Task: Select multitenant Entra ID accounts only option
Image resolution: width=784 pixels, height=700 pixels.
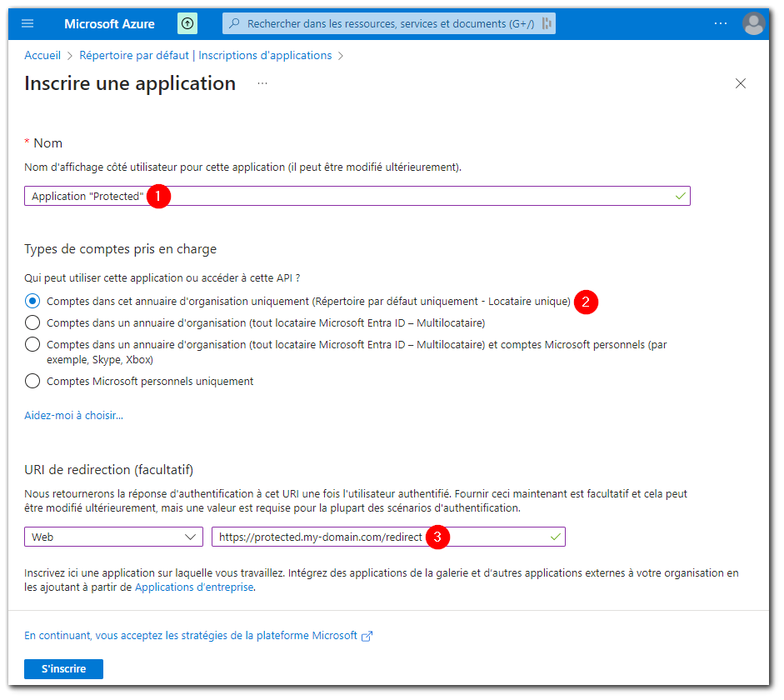Action: pos(32,323)
